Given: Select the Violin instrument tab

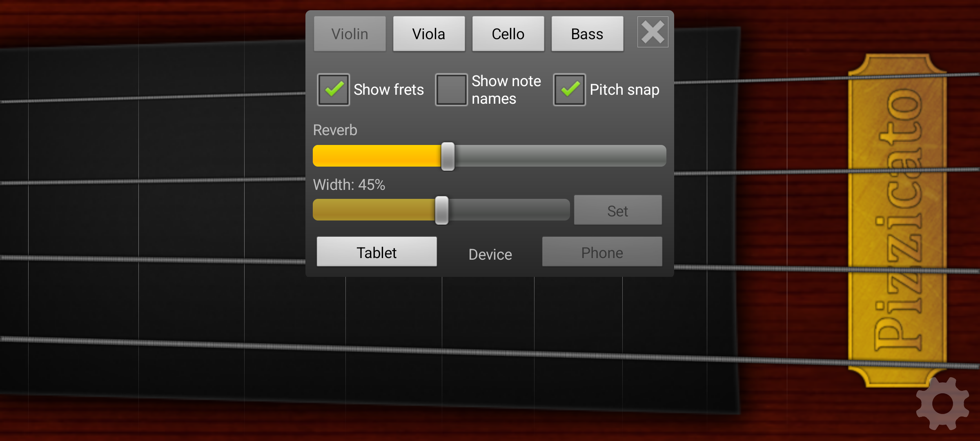Looking at the screenshot, I should [350, 34].
